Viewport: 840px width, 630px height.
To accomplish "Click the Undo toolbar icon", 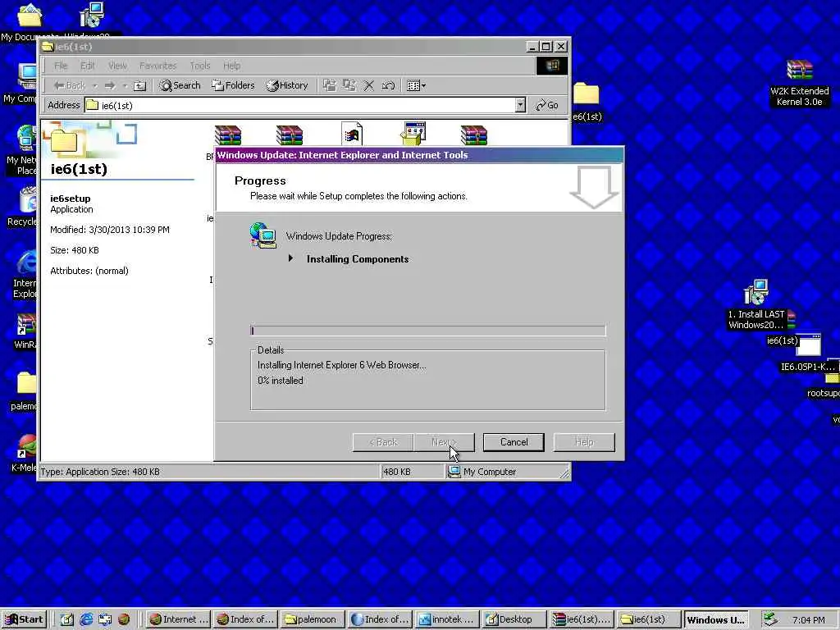I will coord(388,85).
